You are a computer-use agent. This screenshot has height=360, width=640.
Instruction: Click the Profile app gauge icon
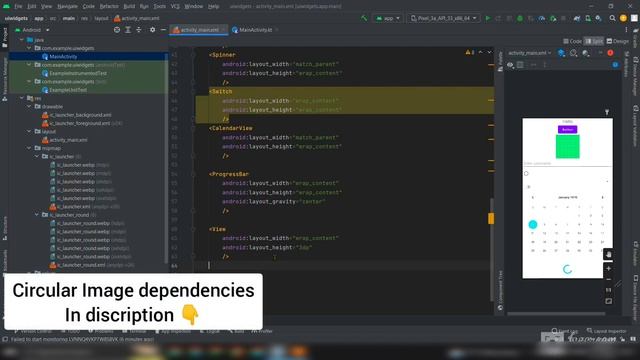pos(542,18)
